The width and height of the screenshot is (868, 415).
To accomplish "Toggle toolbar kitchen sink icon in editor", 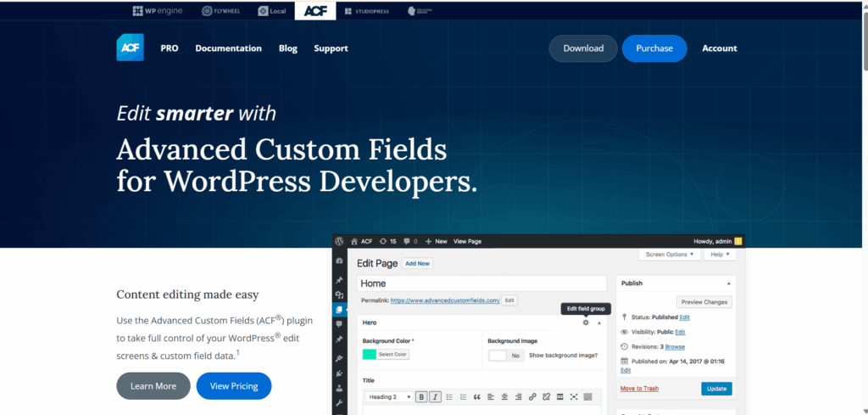I will point(587,396).
